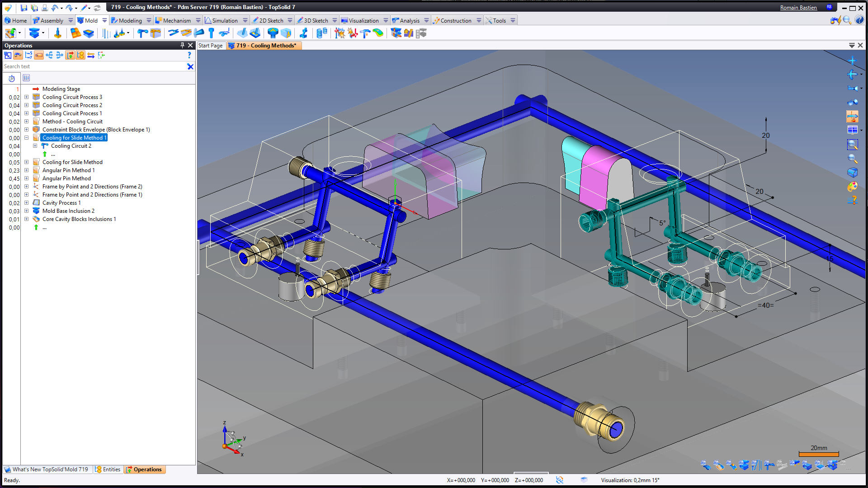Screen dimensions: 868x488
Task: Toggle the pin on the Operations panel header
Action: coord(182,45)
